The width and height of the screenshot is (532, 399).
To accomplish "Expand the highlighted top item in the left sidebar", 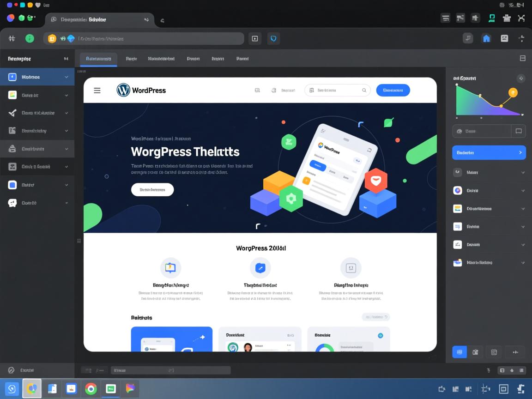I will (66, 77).
